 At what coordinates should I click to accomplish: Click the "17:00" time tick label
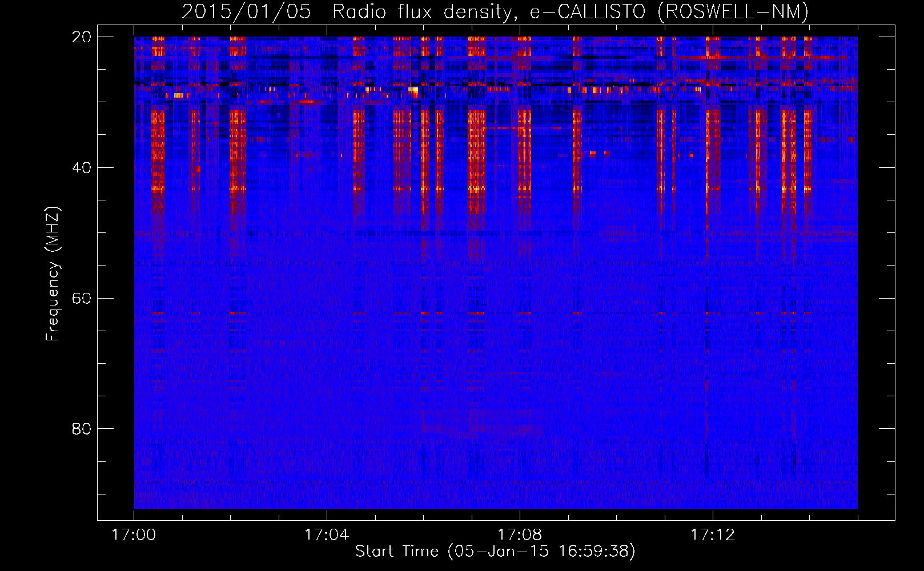click(x=134, y=535)
